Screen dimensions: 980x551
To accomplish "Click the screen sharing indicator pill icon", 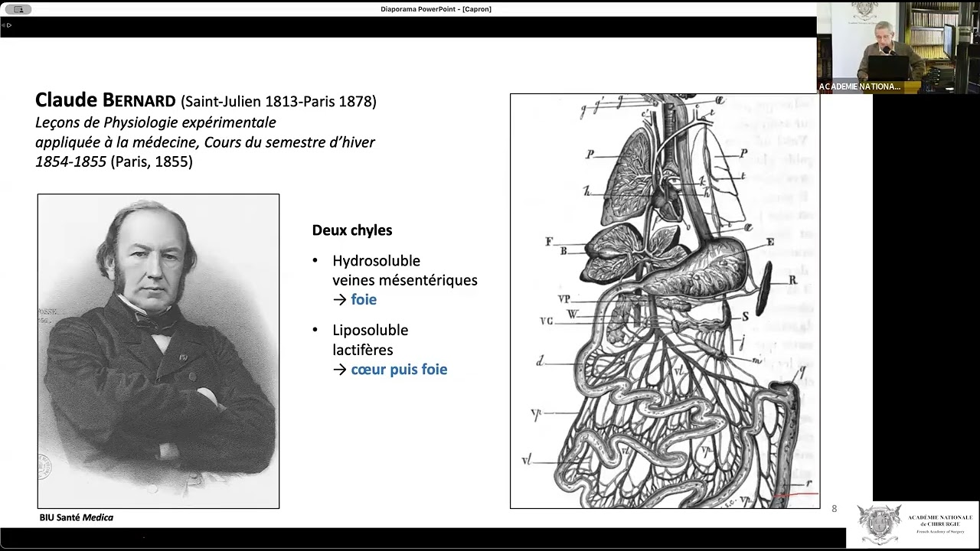I will click(x=18, y=9).
